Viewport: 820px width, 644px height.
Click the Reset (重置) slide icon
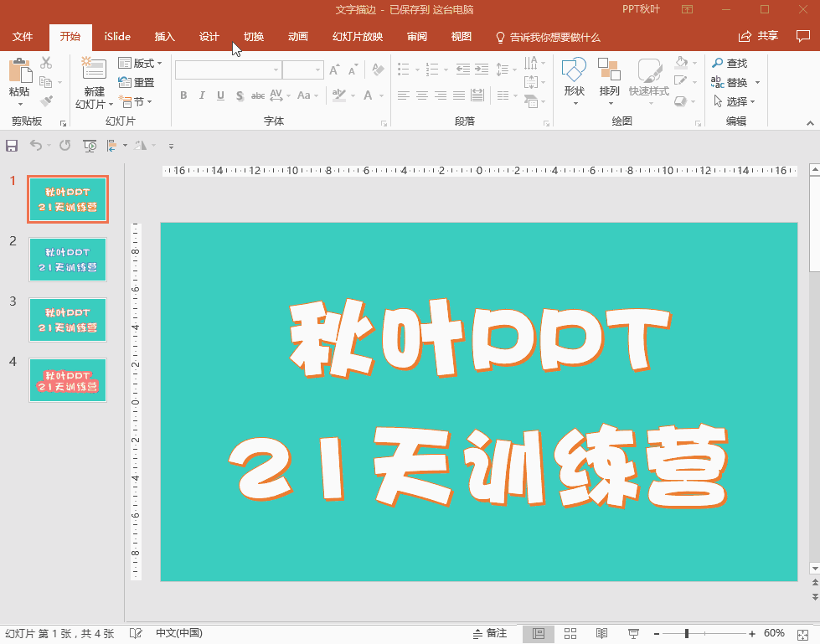(137, 82)
